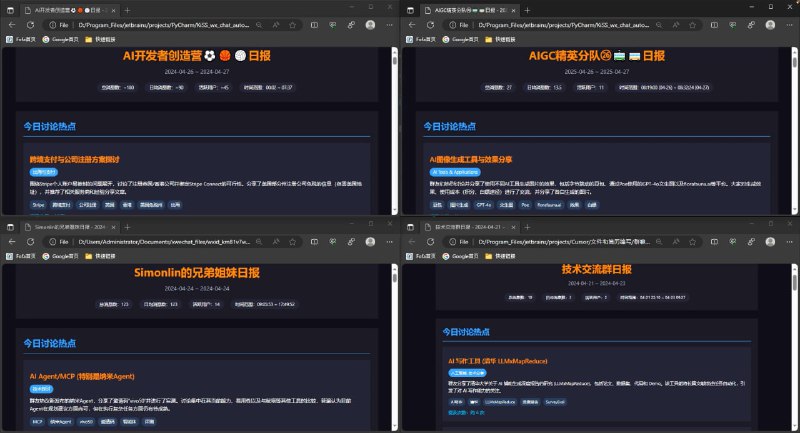
Task: Refresh the AIGC精英分队 report page
Action: click(432, 24)
